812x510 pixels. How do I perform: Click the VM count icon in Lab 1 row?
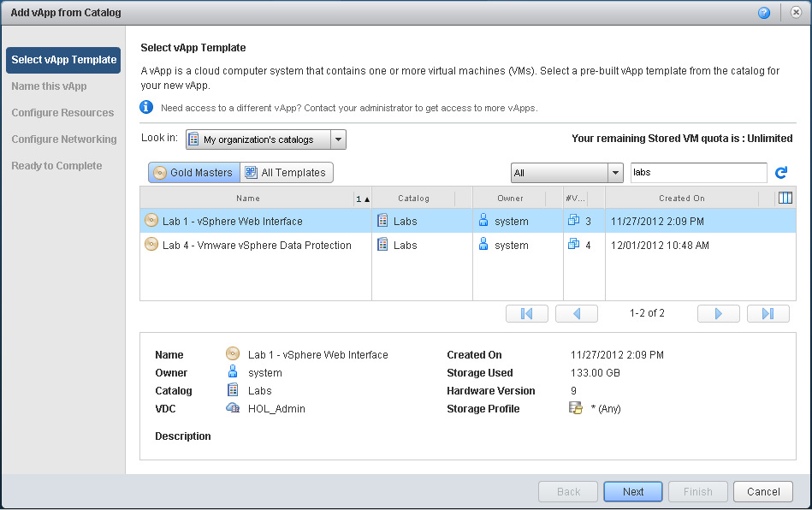pos(573,220)
